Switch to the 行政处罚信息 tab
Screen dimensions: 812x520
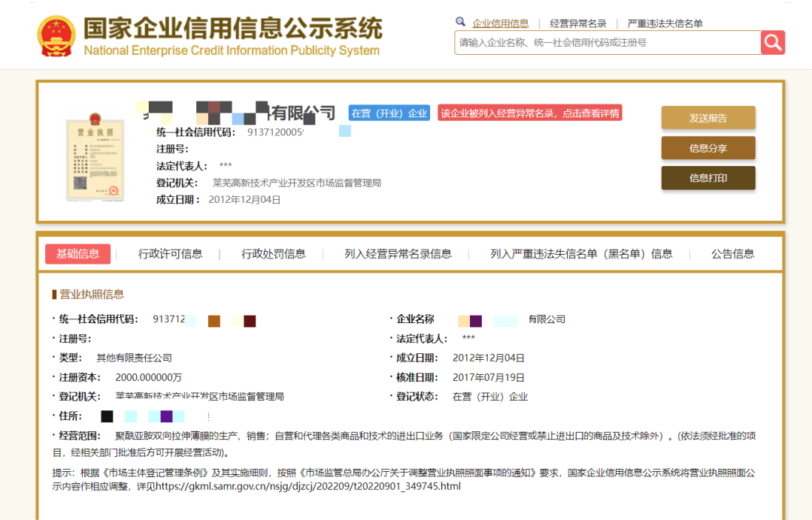[x=273, y=254]
